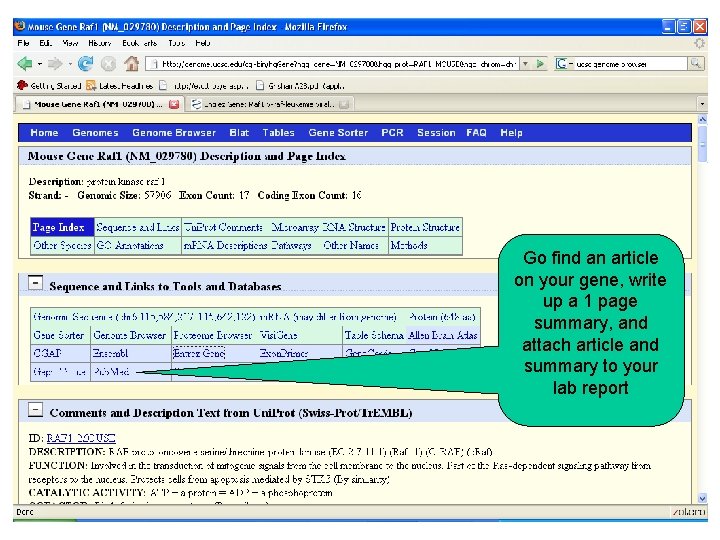Jump to Other Species index entry
This screenshot has width=720, height=540.
coord(62,245)
